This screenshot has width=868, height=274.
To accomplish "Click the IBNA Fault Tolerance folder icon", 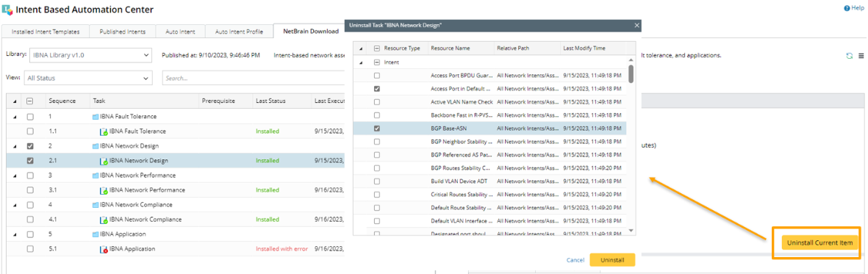I will [x=96, y=117].
